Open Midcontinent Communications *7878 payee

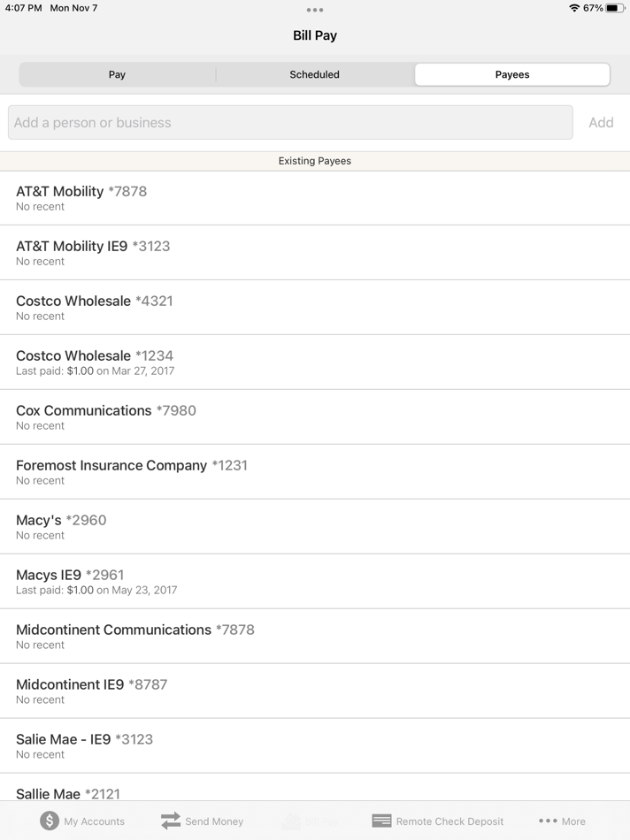(315, 637)
